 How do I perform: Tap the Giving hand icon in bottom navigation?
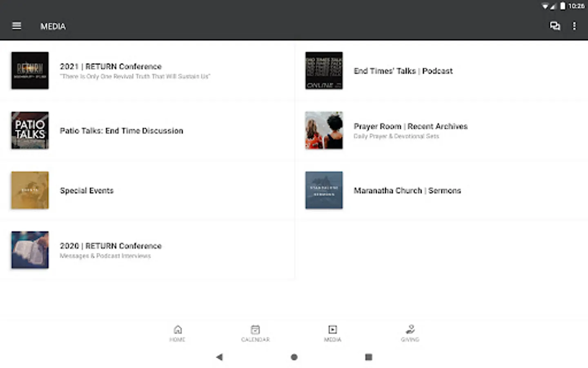pos(410,330)
